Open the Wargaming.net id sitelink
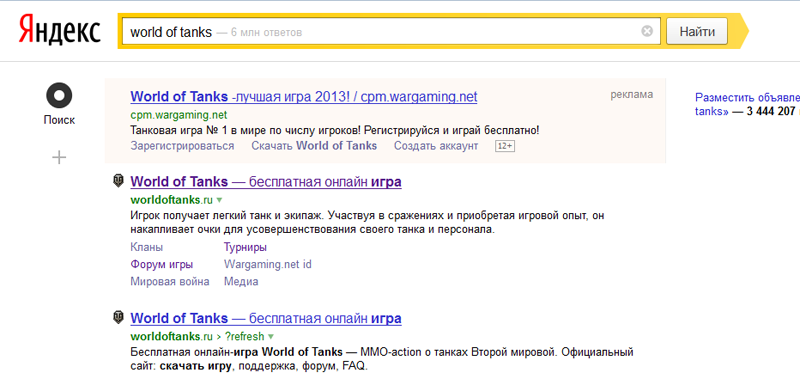This screenshot has width=800, height=385. 267,265
